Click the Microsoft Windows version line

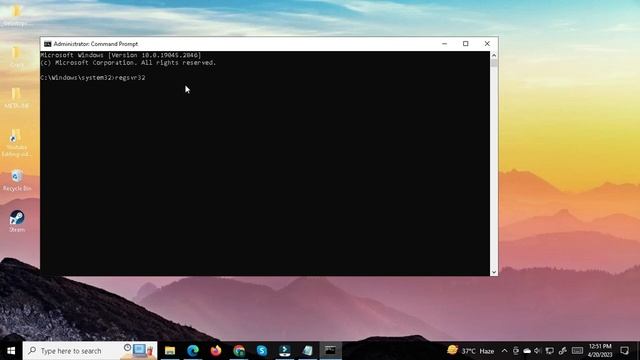121,55
